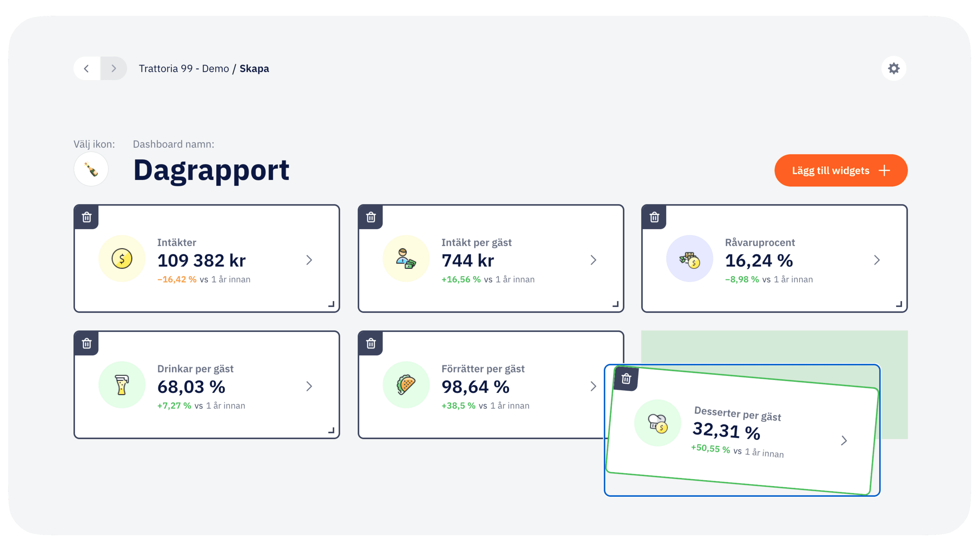Click the Råvaruprocent widget title
Viewport: 980px width, 551px height.
tap(760, 242)
